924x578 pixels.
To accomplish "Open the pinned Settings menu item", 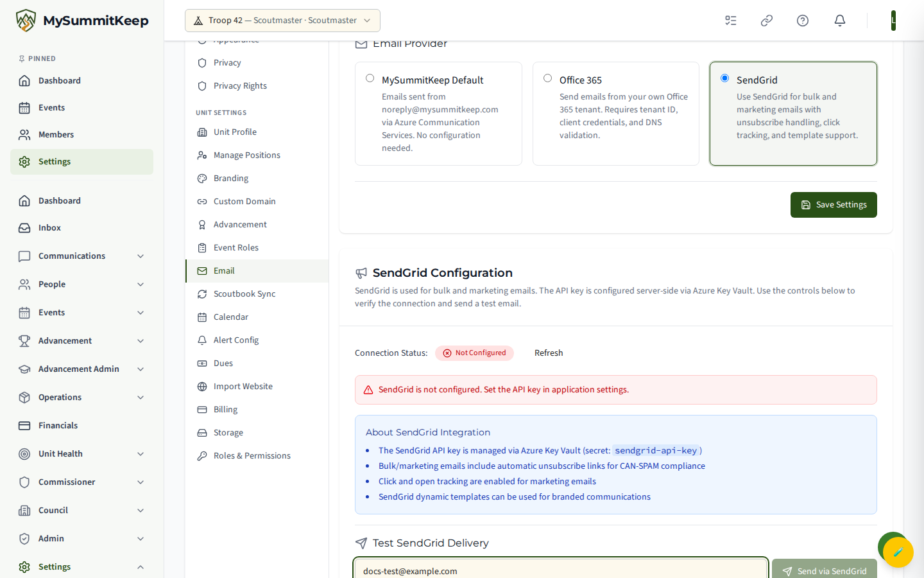I will coord(81,162).
